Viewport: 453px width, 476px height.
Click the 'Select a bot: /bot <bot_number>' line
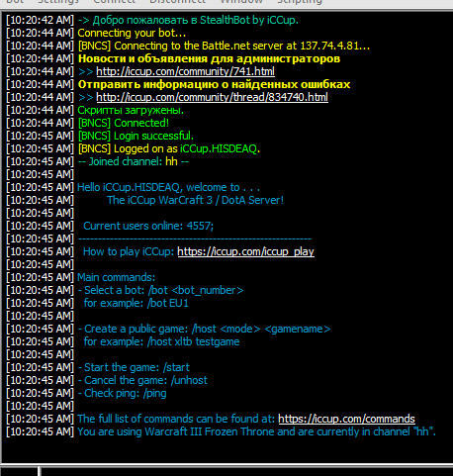coord(160,290)
